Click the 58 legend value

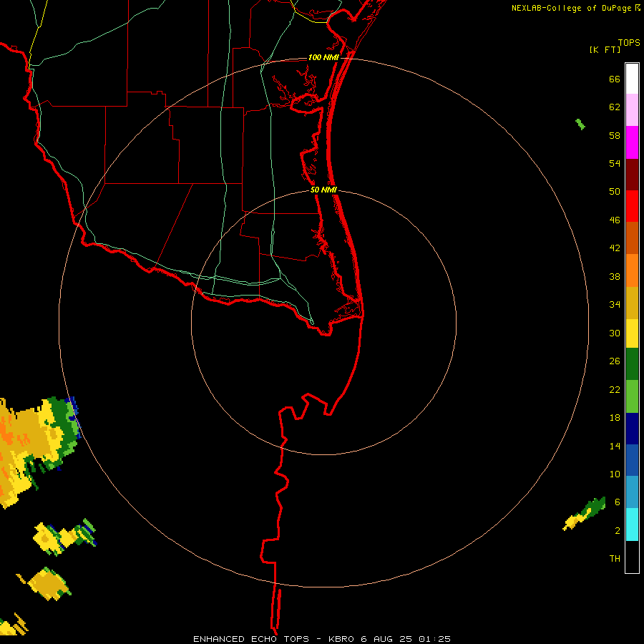point(615,135)
